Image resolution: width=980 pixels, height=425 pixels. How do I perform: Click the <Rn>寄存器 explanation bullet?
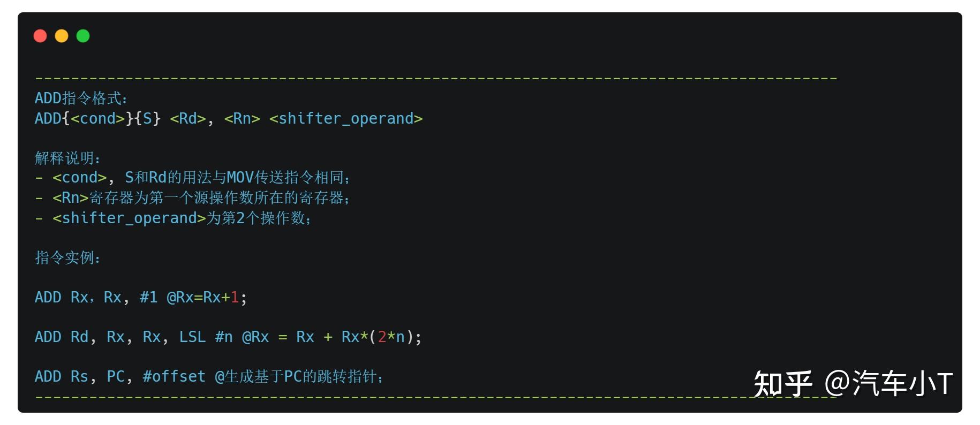(193, 198)
